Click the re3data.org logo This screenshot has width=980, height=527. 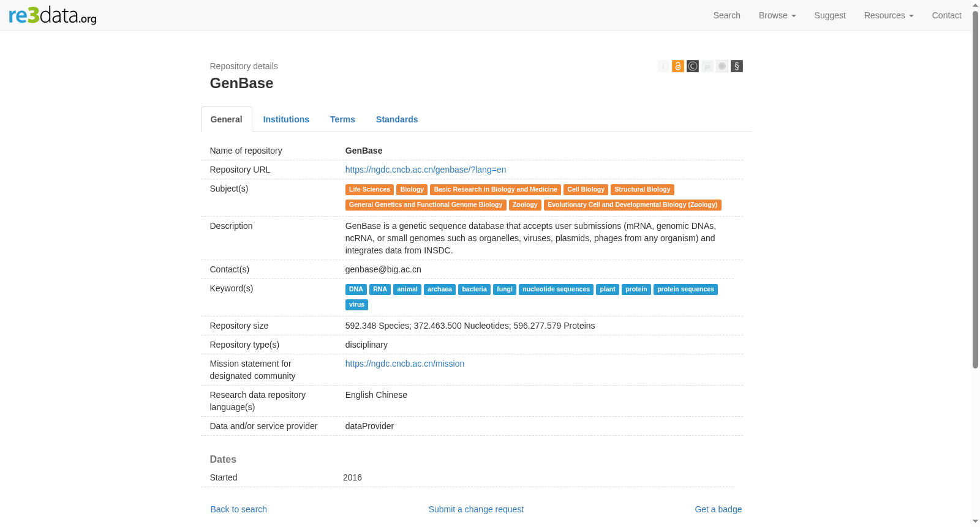tap(53, 15)
